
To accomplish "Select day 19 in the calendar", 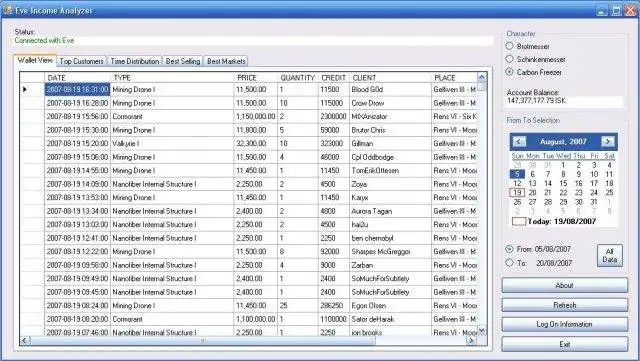I will coord(517,192).
